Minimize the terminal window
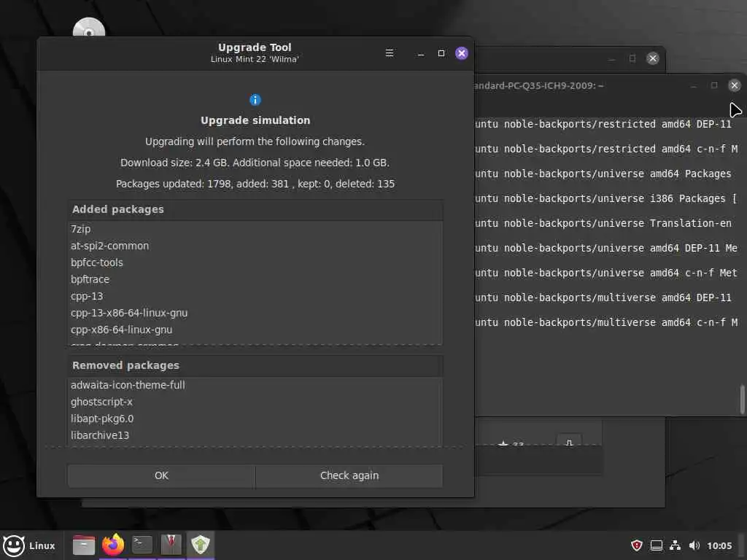Viewport: 747px width, 560px height. (693, 86)
